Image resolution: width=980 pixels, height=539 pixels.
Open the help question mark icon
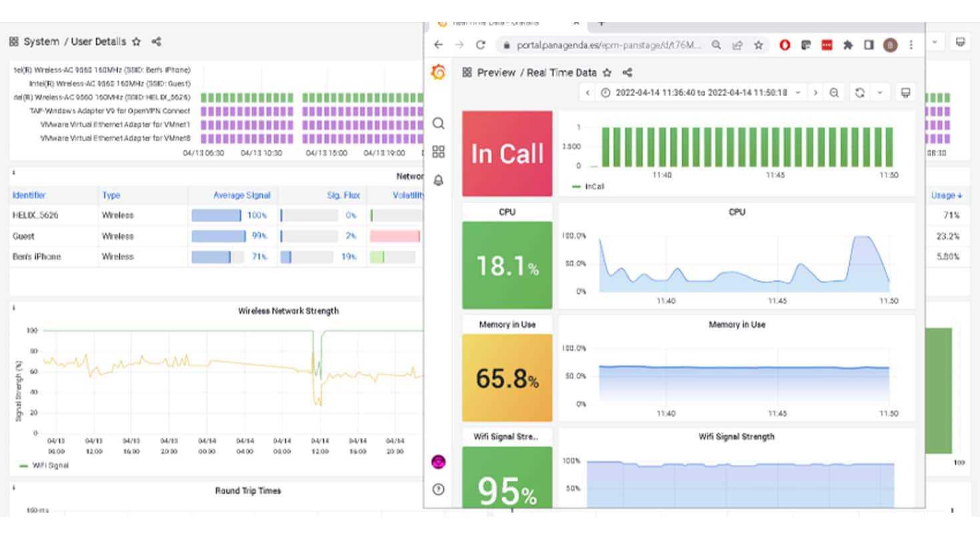click(438, 489)
